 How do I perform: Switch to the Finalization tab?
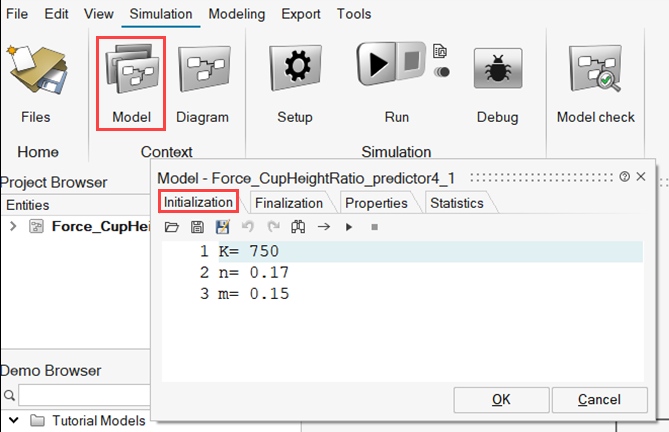coord(288,203)
